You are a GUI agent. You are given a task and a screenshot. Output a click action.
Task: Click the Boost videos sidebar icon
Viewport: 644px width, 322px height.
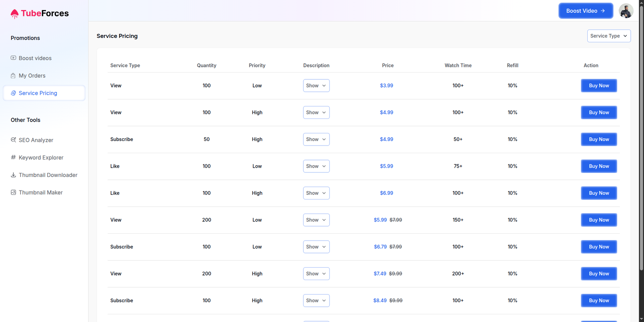13,58
